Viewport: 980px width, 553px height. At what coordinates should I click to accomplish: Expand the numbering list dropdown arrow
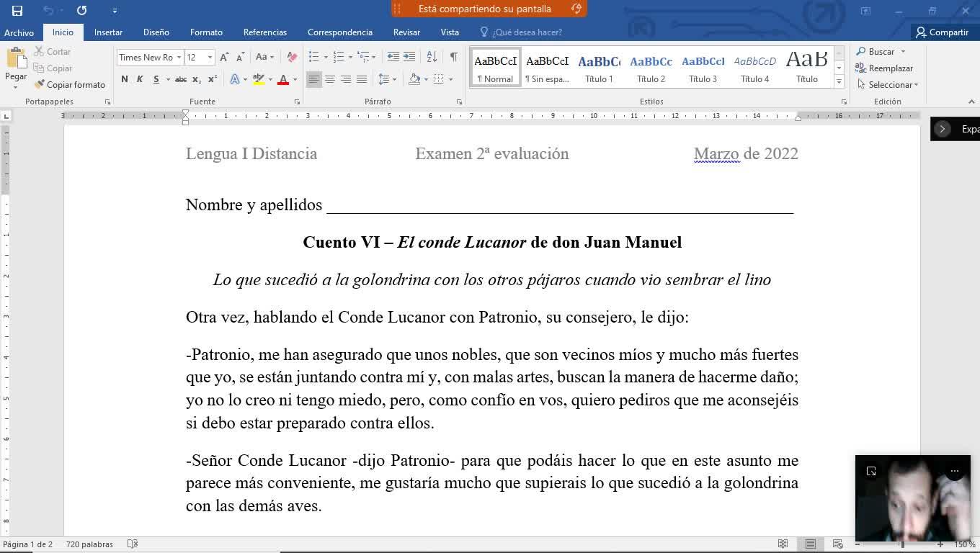350,58
